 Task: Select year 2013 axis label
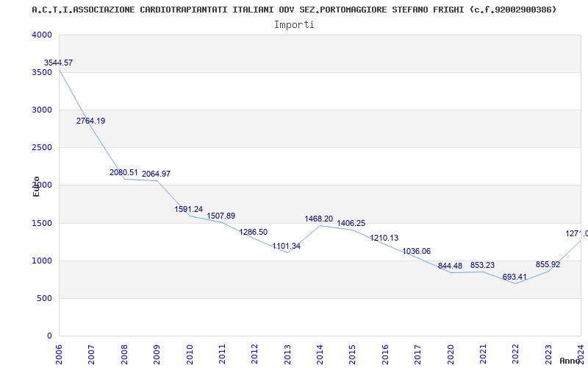pyautogui.click(x=287, y=354)
